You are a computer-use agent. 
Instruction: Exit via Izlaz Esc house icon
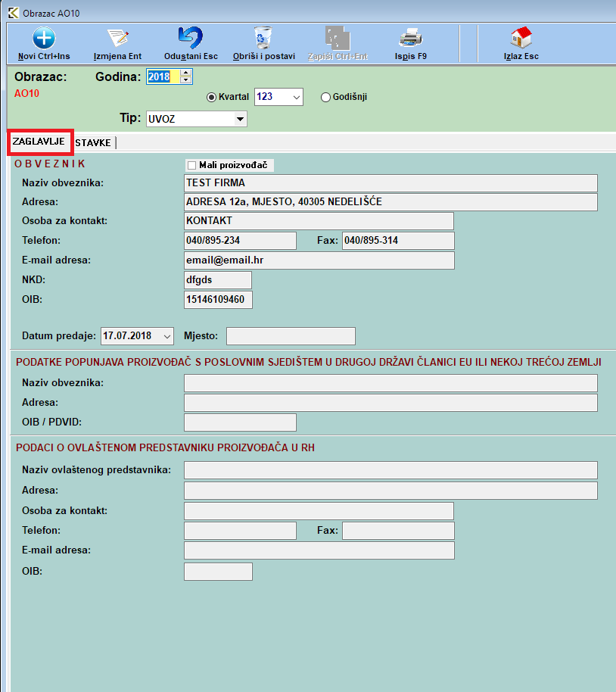(521, 38)
